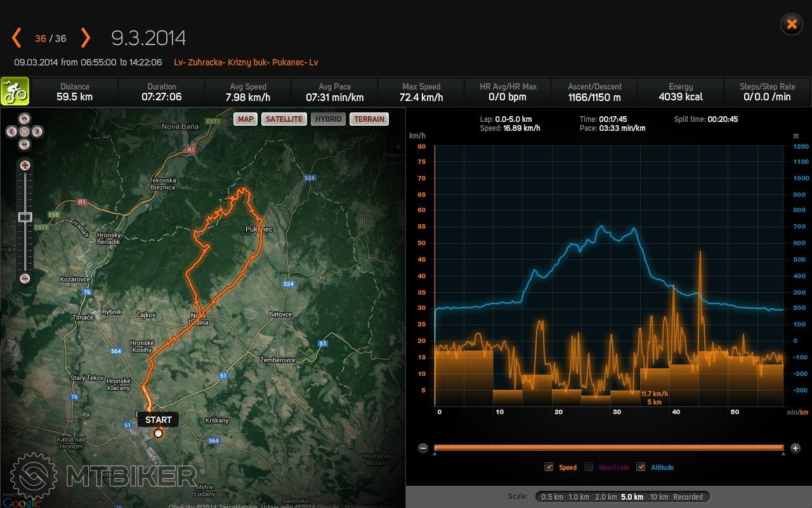The height and width of the screenshot is (508, 812).
Task: Switch map to MAP view
Action: point(246,119)
